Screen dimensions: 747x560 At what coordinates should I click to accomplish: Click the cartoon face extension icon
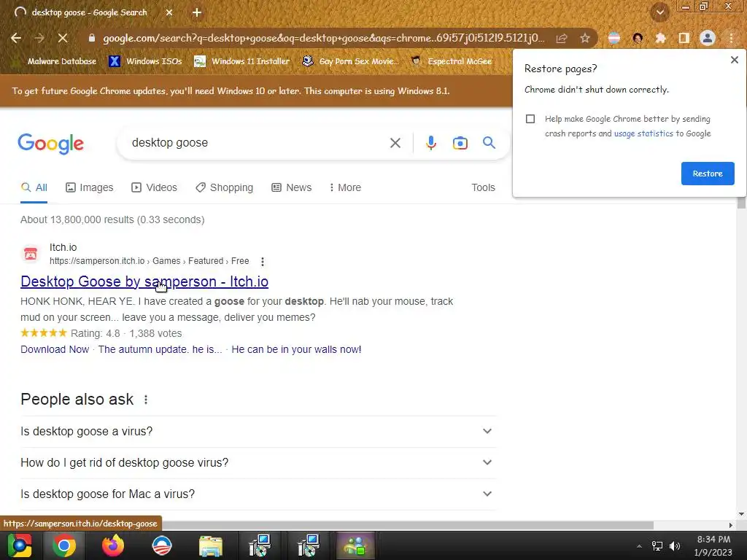point(638,38)
